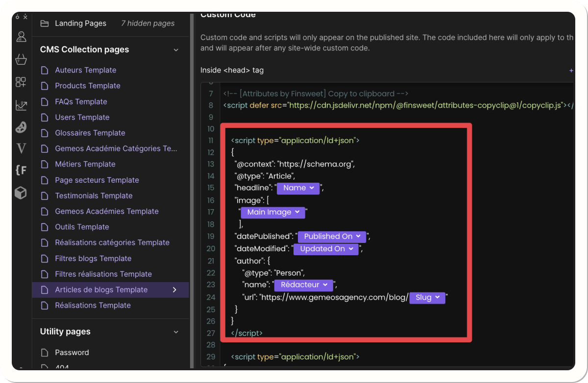Open the paint palette icon in sidebar
The height and width of the screenshot is (383, 588).
pos(21,127)
